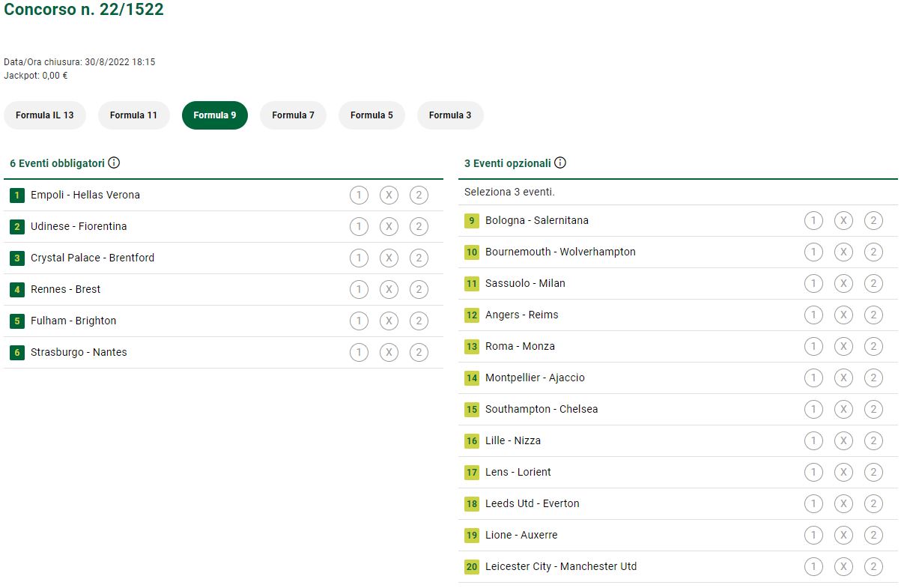Click number 20 badge for Leicester City match
Screen dimensions: 907x588
coord(471,567)
